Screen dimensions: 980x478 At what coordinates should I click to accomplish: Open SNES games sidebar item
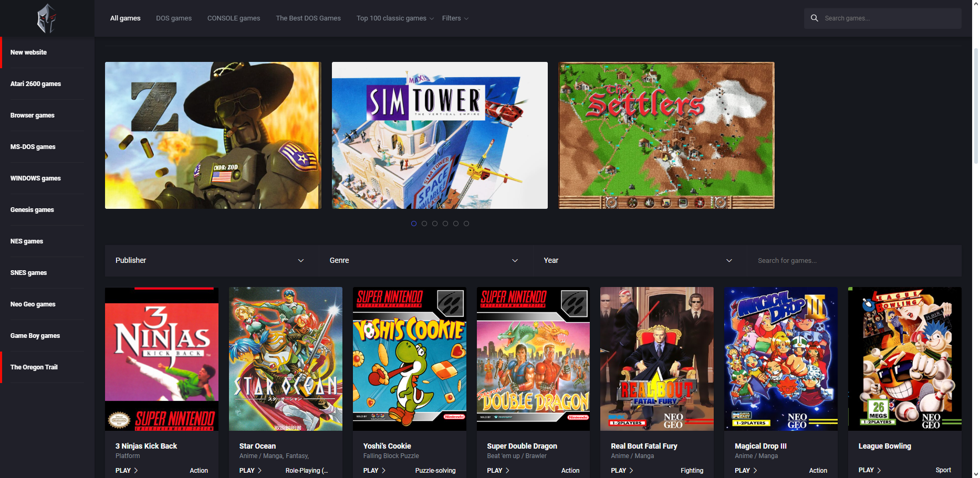click(x=29, y=273)
